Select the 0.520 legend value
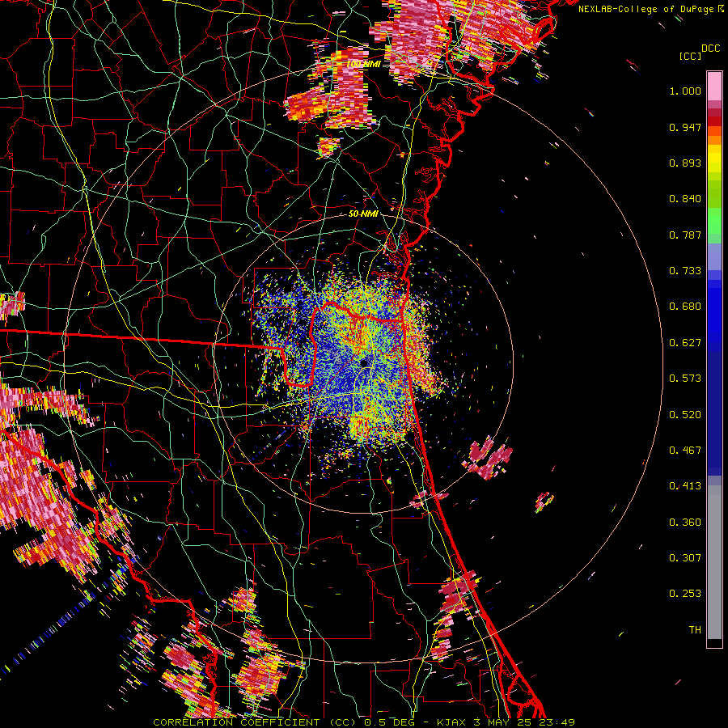The width and height of the screenshot is (728, 728). pos(685,415)
